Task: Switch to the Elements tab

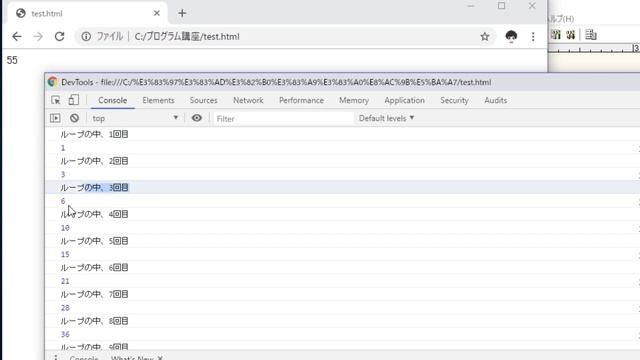Action: coord(158,100)
